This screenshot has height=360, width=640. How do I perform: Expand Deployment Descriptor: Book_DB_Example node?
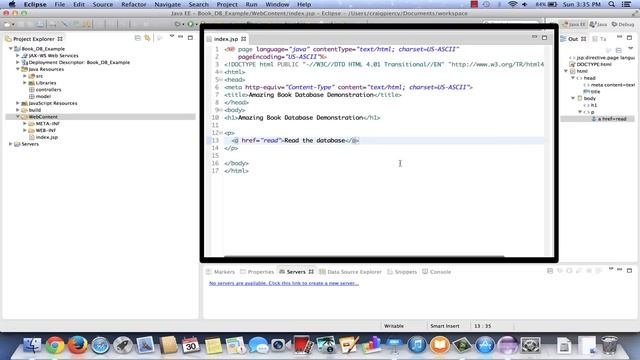(18, 62)
